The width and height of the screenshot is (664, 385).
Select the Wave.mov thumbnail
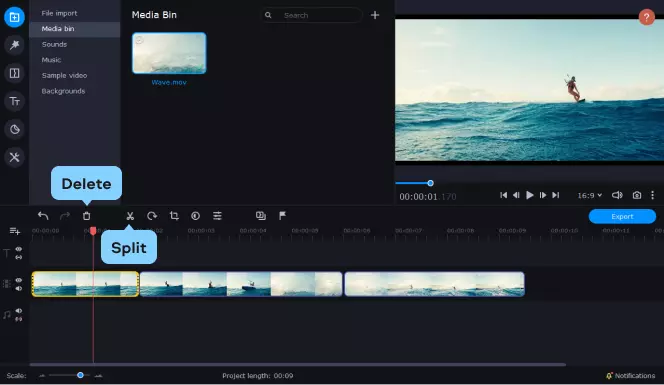169,53
